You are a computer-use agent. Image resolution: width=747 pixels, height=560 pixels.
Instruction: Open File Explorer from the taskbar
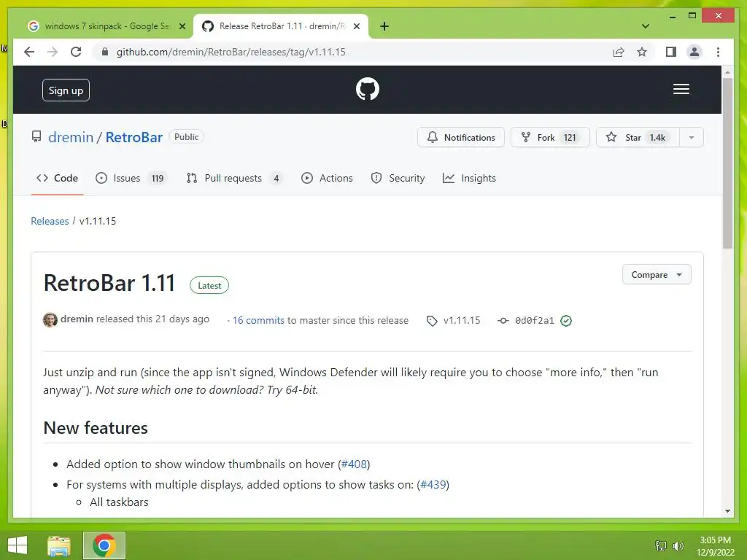pos(58,545)
